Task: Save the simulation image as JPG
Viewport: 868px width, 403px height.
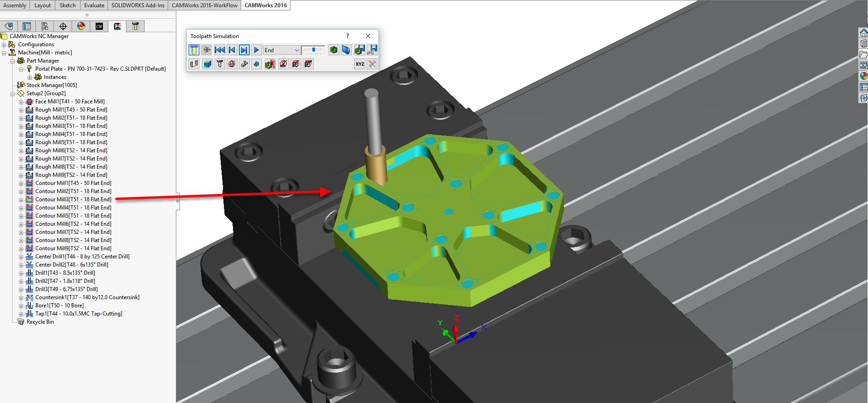Action: (372, 50)
